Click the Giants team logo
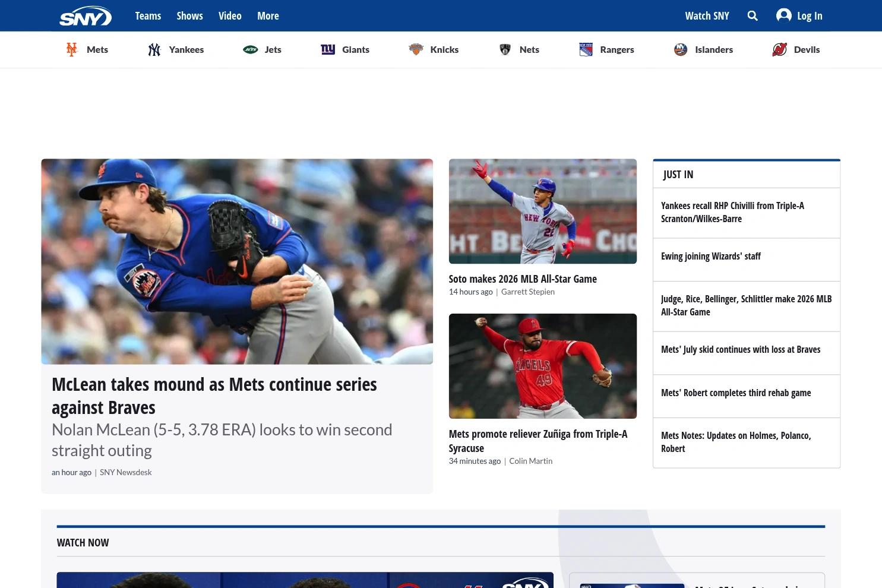Image resolution: width=882 pixels, height=588 pixels. (328, 49)
